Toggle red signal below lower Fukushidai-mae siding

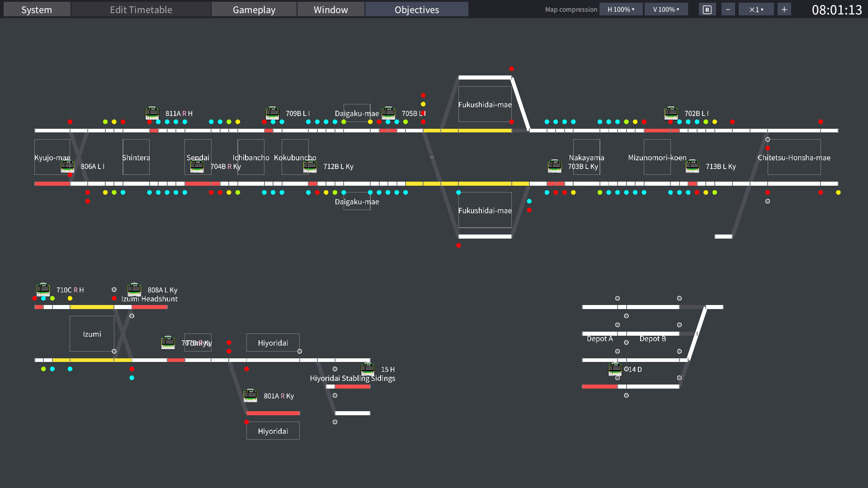pyautogui.click(x=458, y=245)
